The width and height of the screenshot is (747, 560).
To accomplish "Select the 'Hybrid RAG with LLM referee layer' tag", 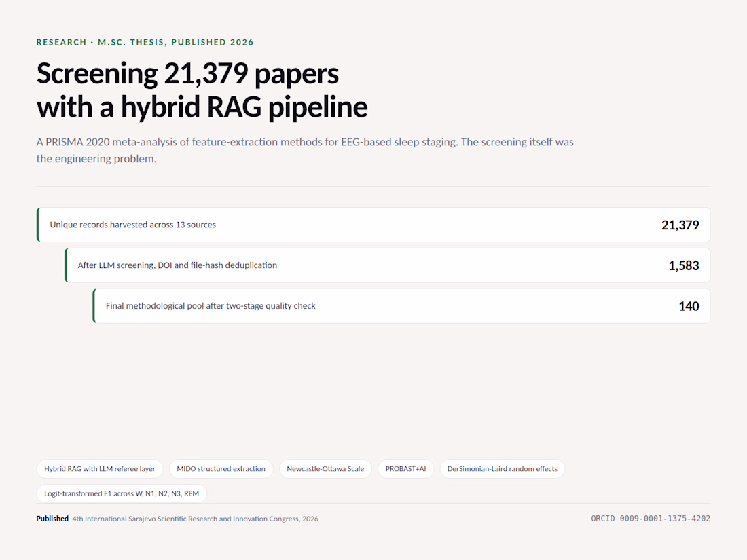I will (x=100, y=468).
